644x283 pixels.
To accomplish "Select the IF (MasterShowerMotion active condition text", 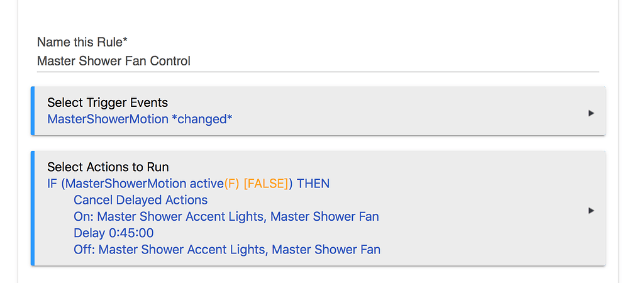I will click(135, 184).
